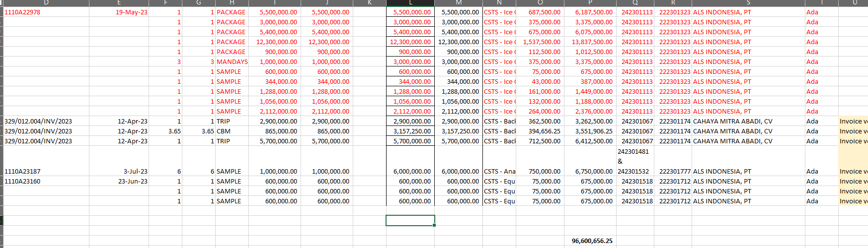Click the 19-May-23 date cell
This screenshot has height=248, width=868.
(x=131, y=12)
